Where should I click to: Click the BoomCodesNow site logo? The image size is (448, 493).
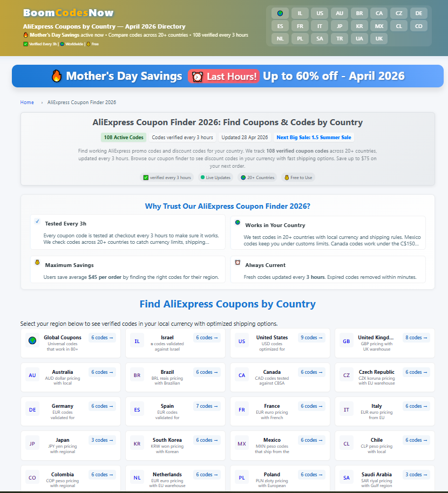point(68,13)
